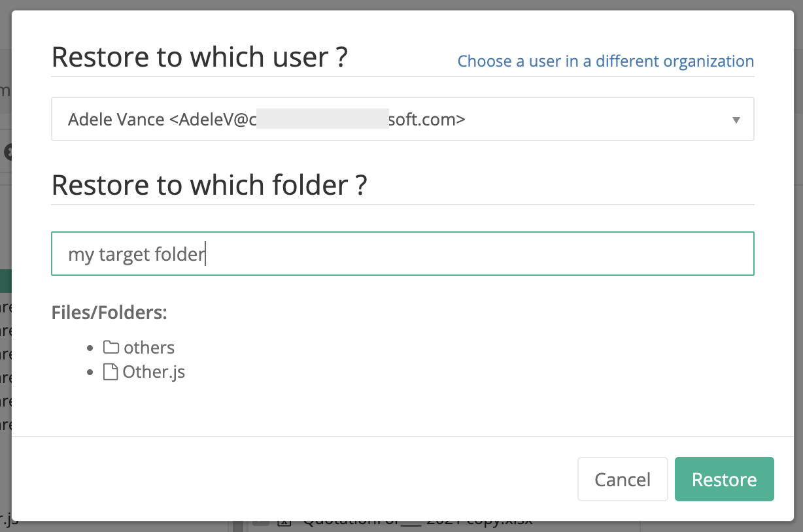Select the Adele Vance email text

(267, 119)
